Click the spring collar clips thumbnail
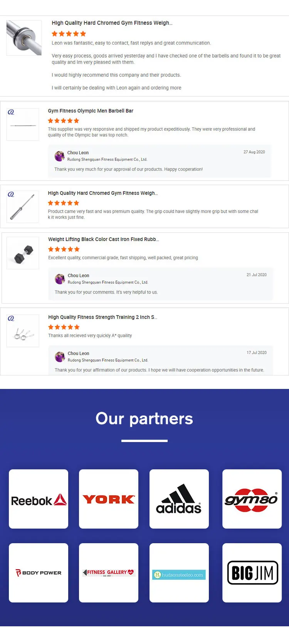This screenshot has width=289, height=644. (23, 331)
